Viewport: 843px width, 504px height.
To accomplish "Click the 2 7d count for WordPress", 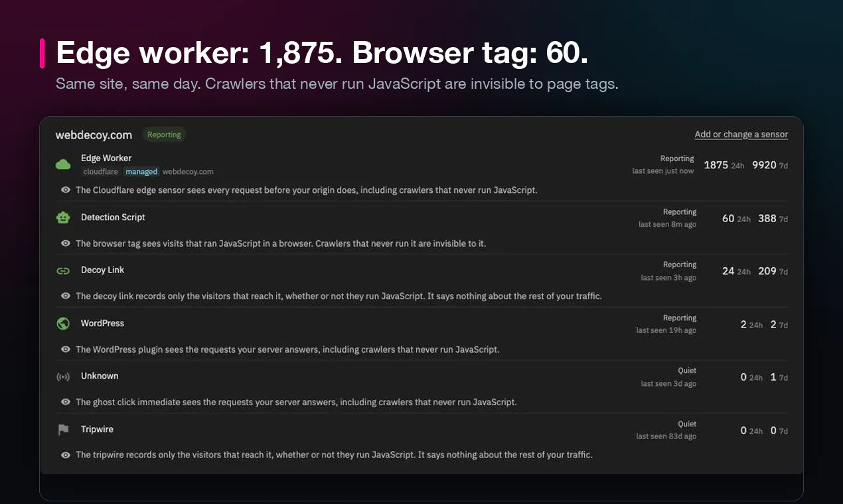I will coord(779,325).
